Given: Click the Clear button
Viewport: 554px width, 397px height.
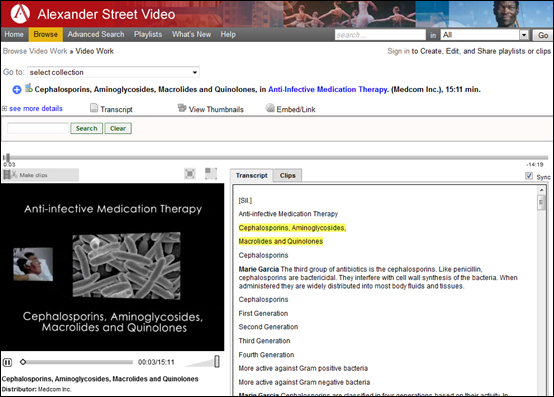Looking at the screenshot, I should (x=118, y=128).
